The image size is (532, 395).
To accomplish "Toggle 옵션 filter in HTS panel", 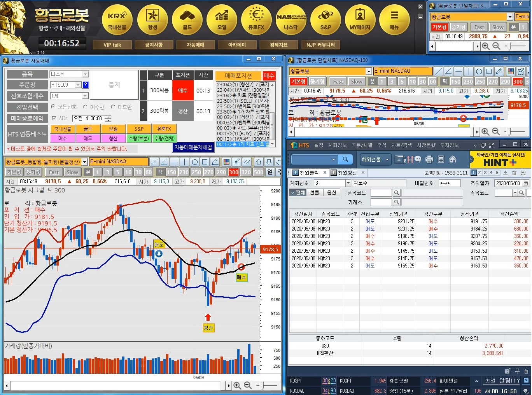I will (x=331, y=192).
